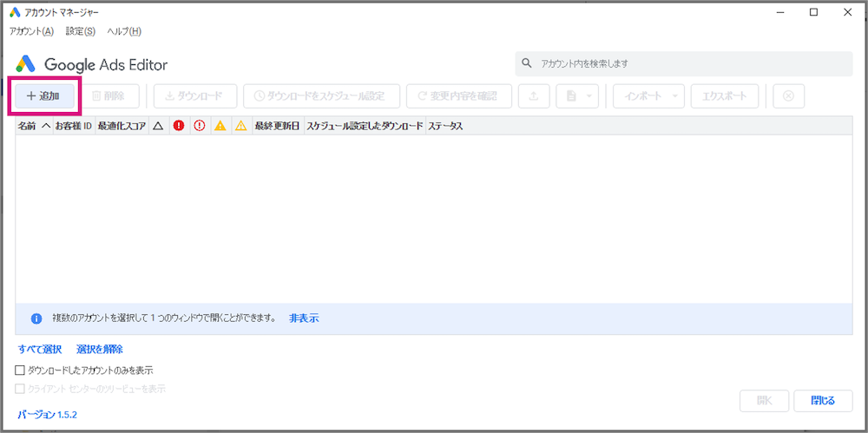Minimize the アカウント マネージャー window

pyautogui.click(x=780, y=12)
